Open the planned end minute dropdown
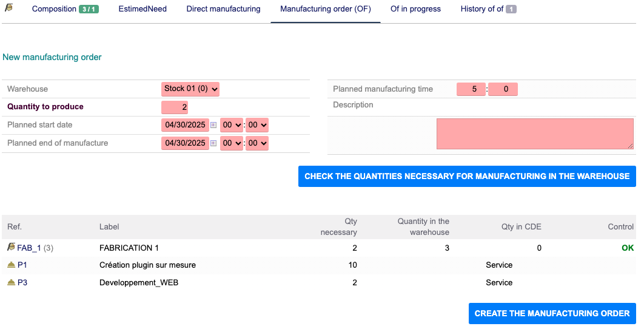The height and width of the screenshot is (329, 644). pos(257,143)
